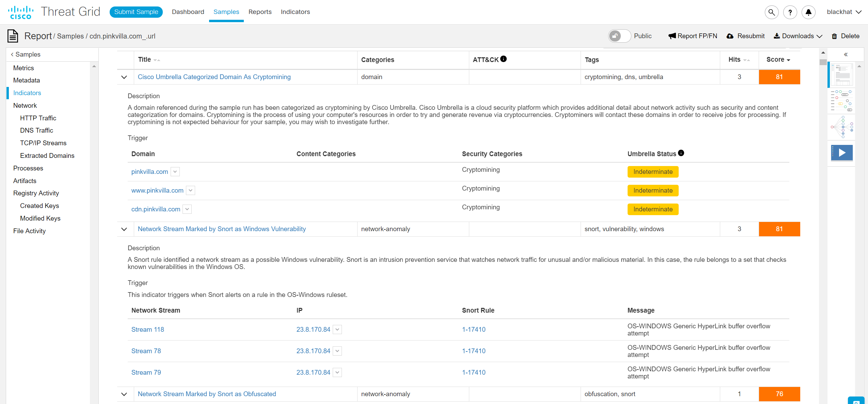Open the Stream 118 link

(147, 329)
